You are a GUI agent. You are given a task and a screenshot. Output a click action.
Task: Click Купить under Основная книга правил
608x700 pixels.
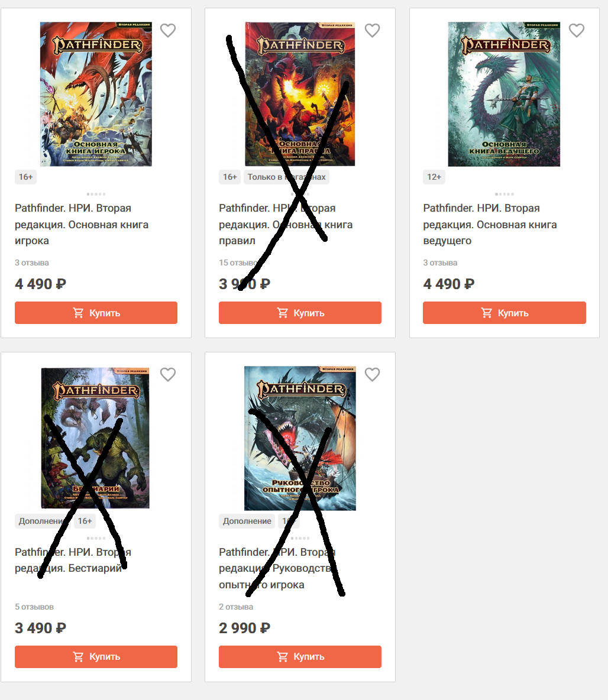[x=300, y=313]
